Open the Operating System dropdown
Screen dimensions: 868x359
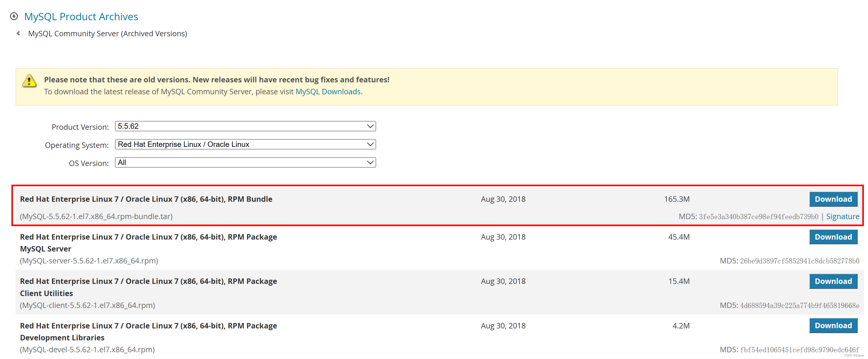[245, 144]
